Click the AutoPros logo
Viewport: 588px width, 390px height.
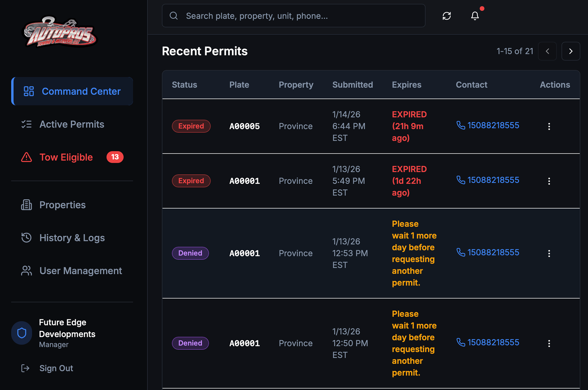pyautogui.click(x=60, y=32)
